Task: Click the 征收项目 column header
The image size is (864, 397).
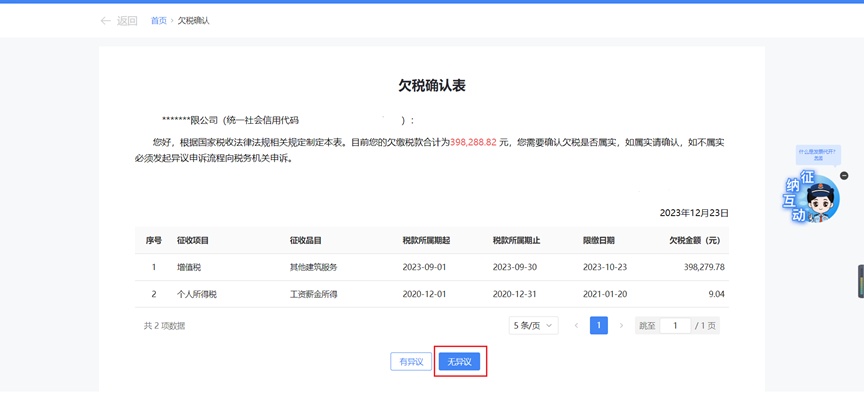Action: click(193, 240)
